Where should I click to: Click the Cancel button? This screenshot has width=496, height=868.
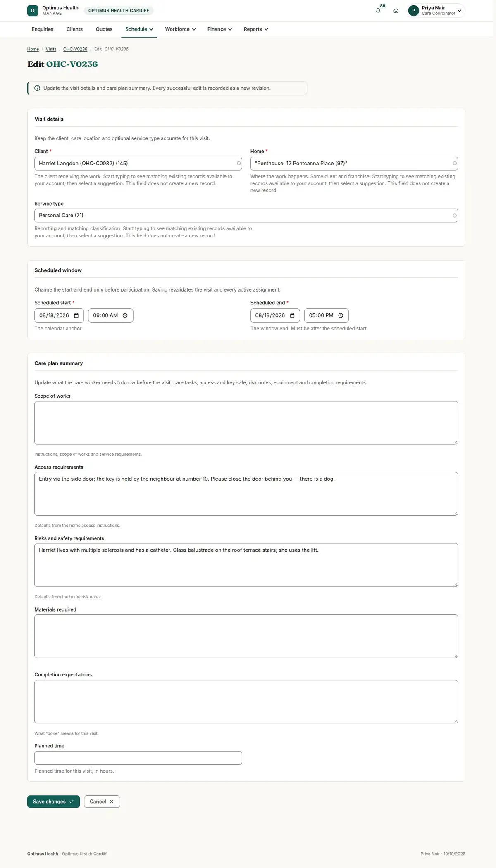coord(102,802)
